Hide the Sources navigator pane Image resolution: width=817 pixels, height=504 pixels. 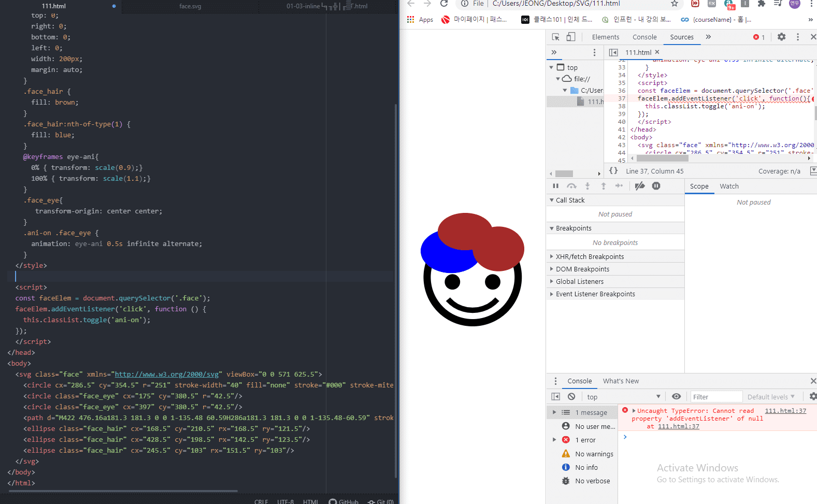click(613, 52)
